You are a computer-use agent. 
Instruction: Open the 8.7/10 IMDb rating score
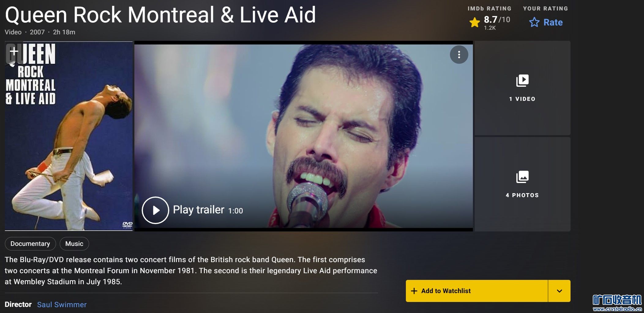tap(496, 20)
